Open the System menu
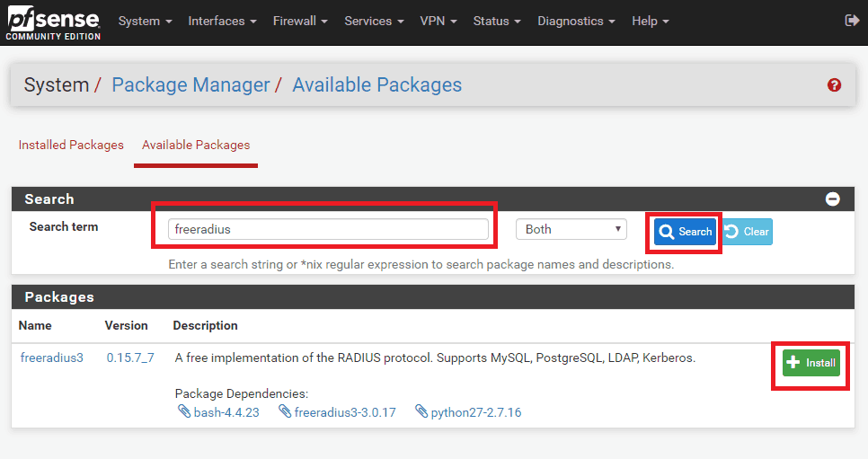This screenshot has height=459, width=868. pyautogui.click(x=144, y=21)
